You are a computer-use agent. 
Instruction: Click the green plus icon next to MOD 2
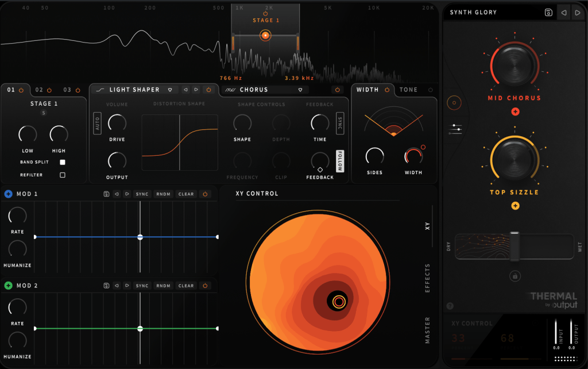pos(8,286)
